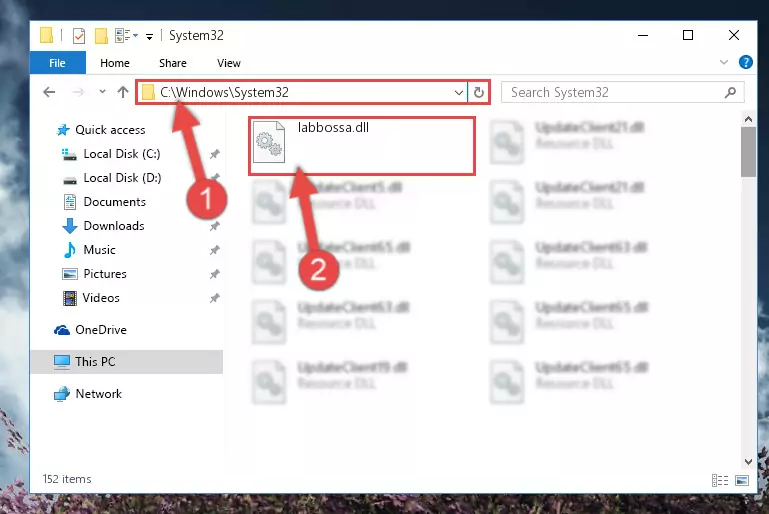Switch to the Share ribbon tab

173,63
